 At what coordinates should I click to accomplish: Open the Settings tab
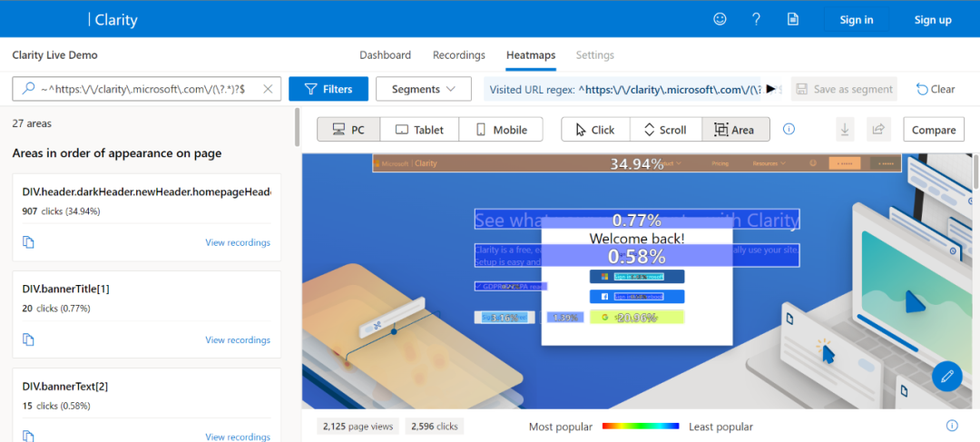tap(595, 55)
